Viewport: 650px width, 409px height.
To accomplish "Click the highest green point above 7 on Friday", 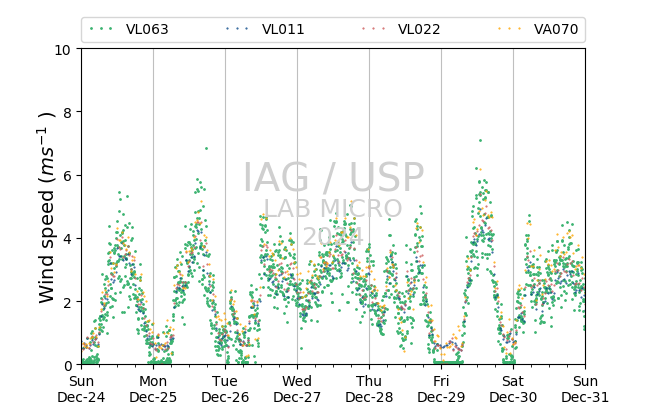I will 480,141.
